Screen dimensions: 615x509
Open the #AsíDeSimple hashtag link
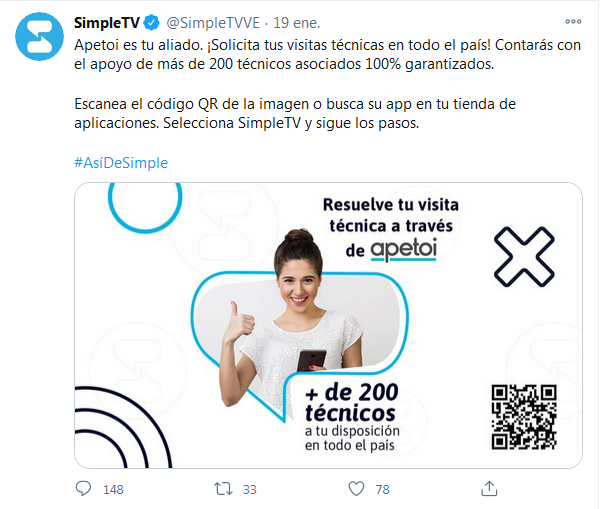121,162
